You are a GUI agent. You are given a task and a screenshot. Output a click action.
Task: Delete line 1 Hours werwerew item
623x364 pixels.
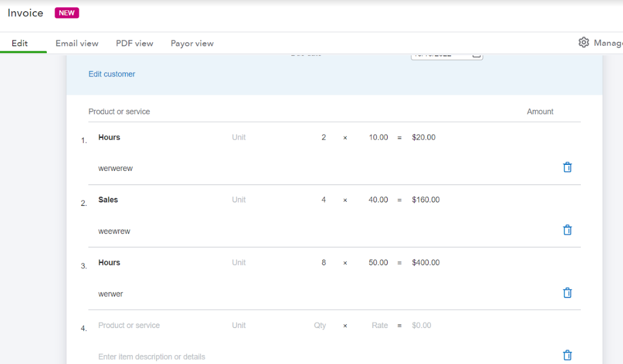pos(567,168)
